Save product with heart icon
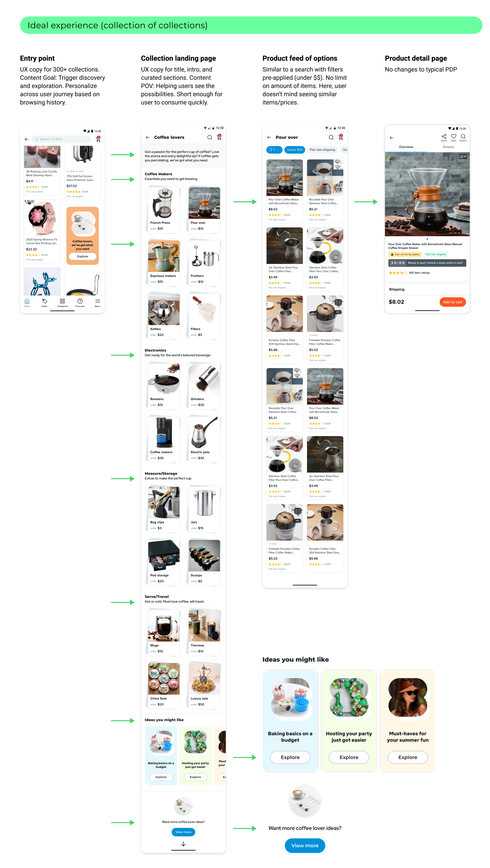Screen dimensions: 490x868 click(454, 137)
